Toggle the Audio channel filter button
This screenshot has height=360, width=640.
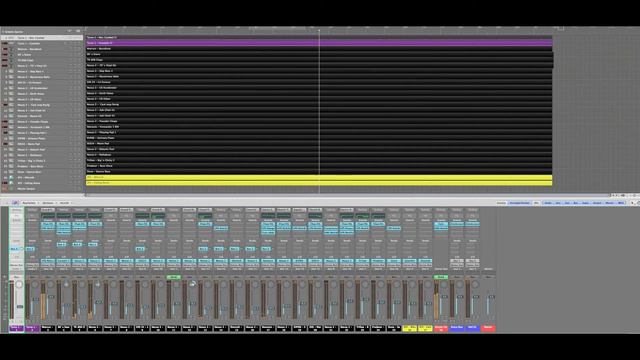point(548,203)
